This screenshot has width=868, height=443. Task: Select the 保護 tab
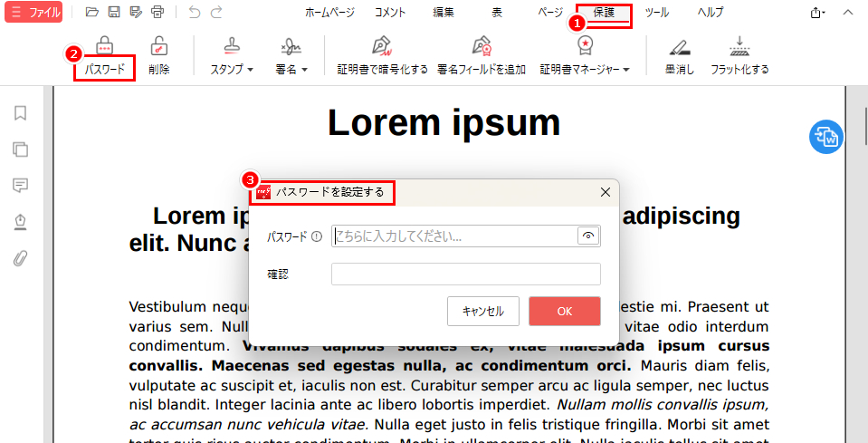604,12
